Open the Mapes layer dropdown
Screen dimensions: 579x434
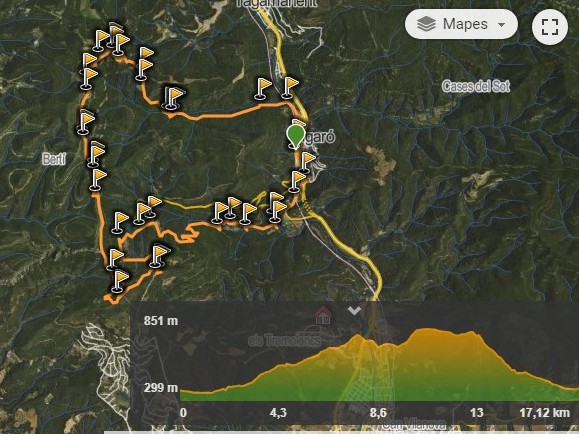[x=461, y=24]
